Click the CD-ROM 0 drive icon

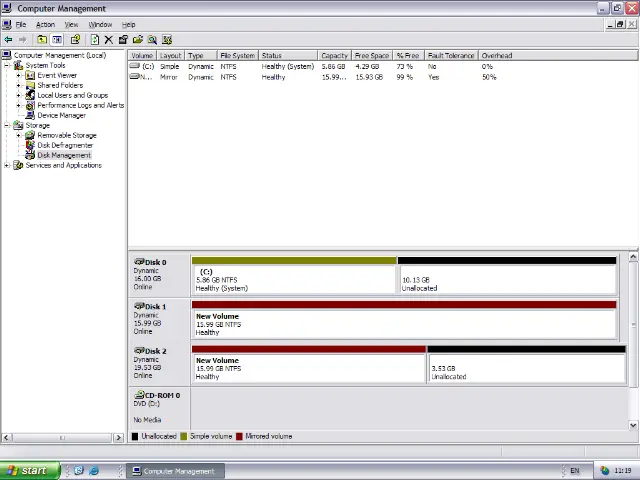139,395
